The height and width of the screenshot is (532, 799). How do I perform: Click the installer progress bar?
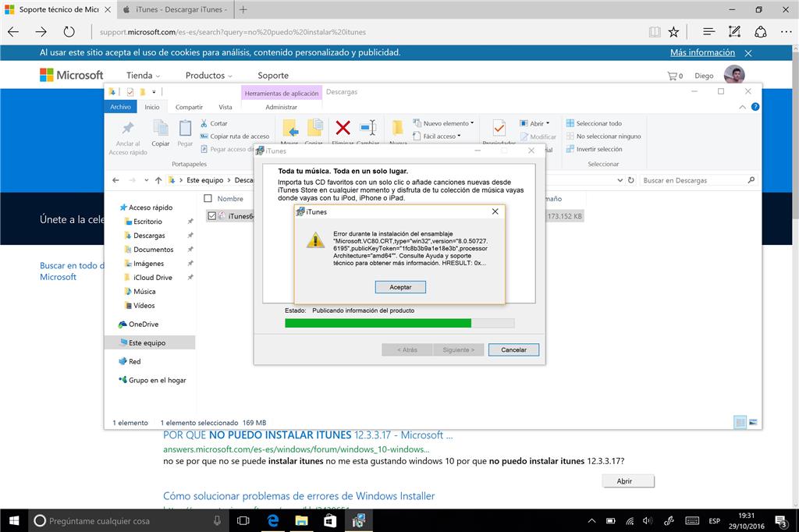click(399, 323)
